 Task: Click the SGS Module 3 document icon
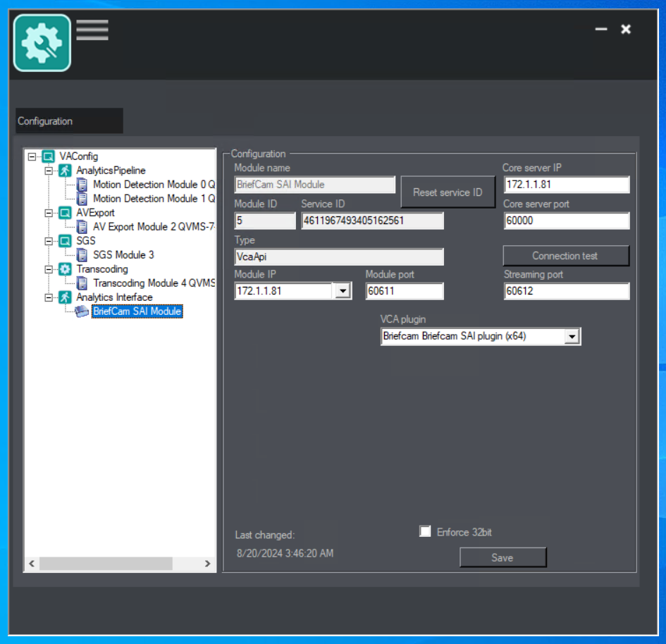click(x=82, y=255)
